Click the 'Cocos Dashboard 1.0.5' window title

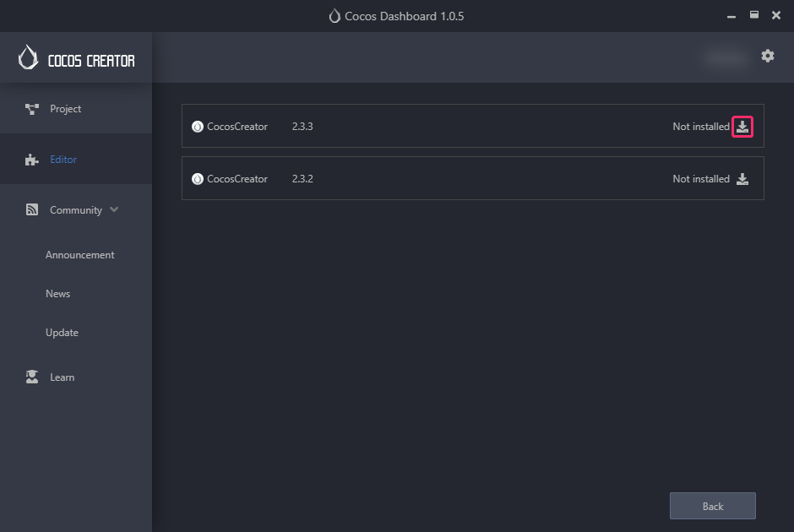[404, 16]
